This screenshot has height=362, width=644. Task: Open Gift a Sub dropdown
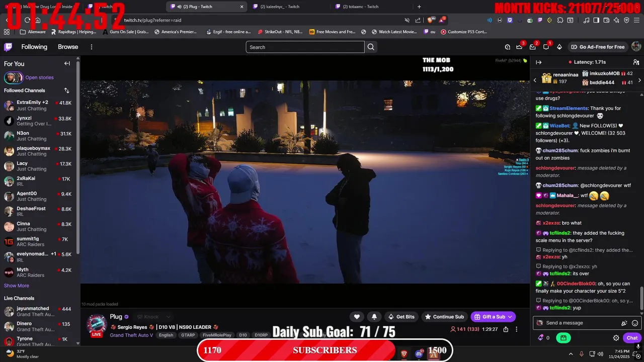[x=493, y=317]
